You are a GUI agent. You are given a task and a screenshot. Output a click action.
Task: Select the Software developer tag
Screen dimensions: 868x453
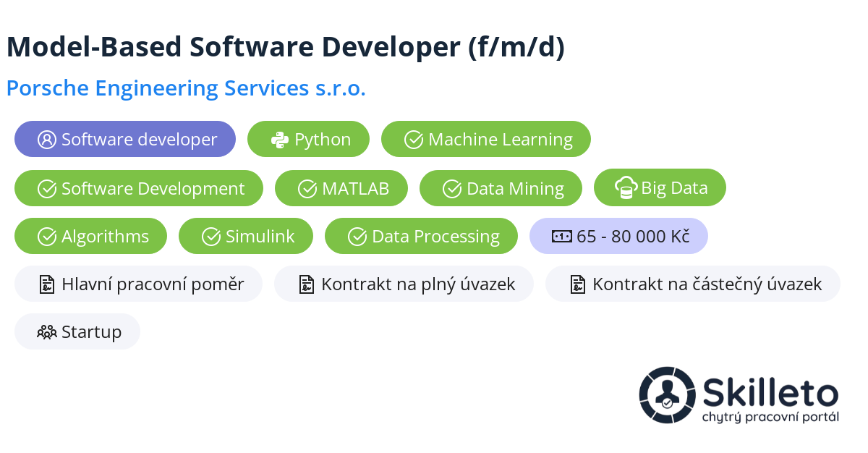(125, 139)
